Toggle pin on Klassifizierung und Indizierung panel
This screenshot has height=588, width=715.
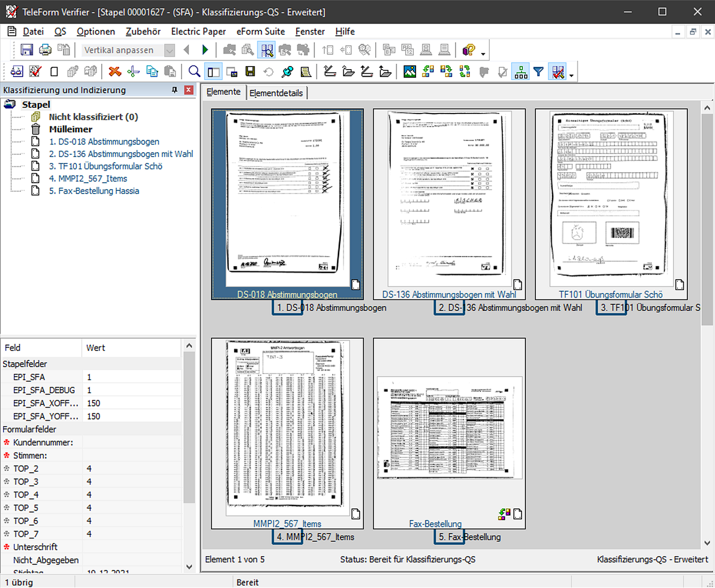click(175, 90)
